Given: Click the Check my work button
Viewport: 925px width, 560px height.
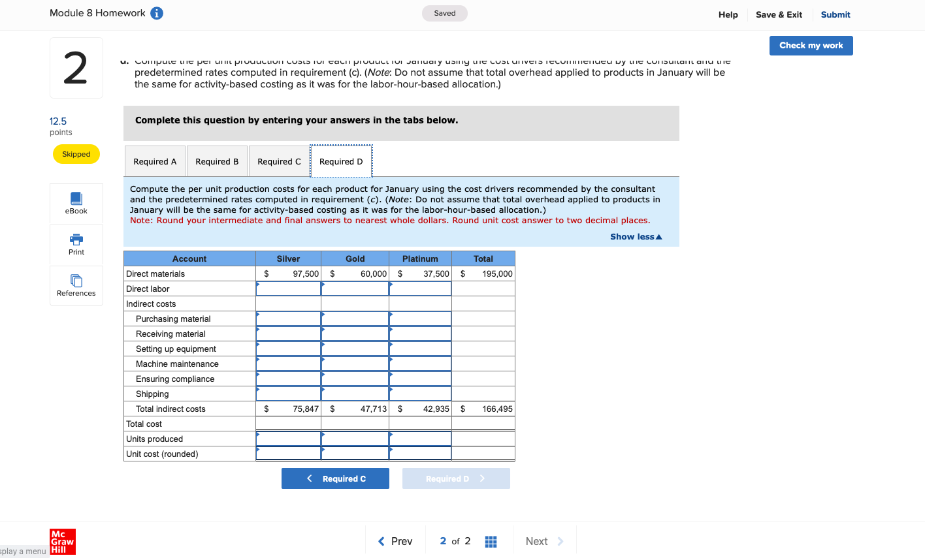Looking at the screenshot, I should point(811,45).
